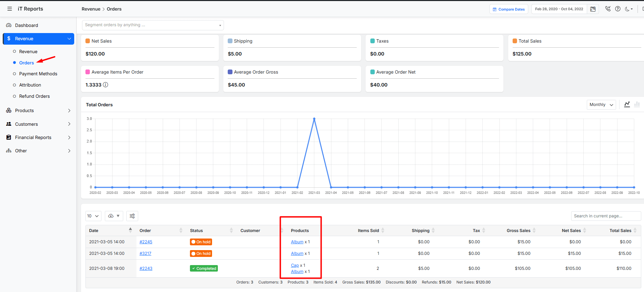Click the Completed status badge
The image size is (644, 292).
tap(204, 268)
